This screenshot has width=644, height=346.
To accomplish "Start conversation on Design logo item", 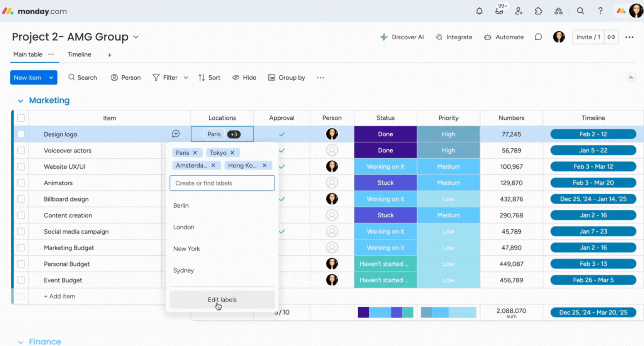I will click(x=176, y=134).
